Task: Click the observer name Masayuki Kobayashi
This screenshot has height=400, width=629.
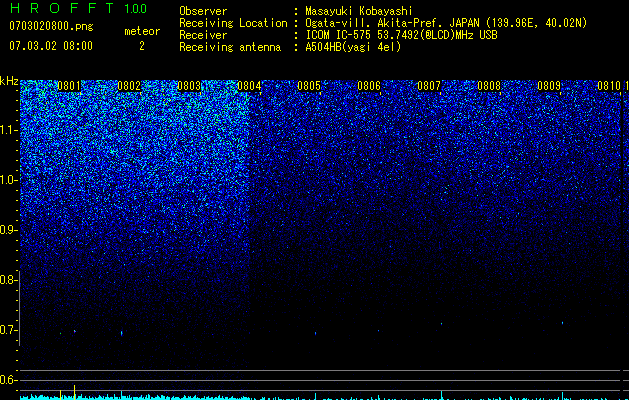Action: click(359, 11)
